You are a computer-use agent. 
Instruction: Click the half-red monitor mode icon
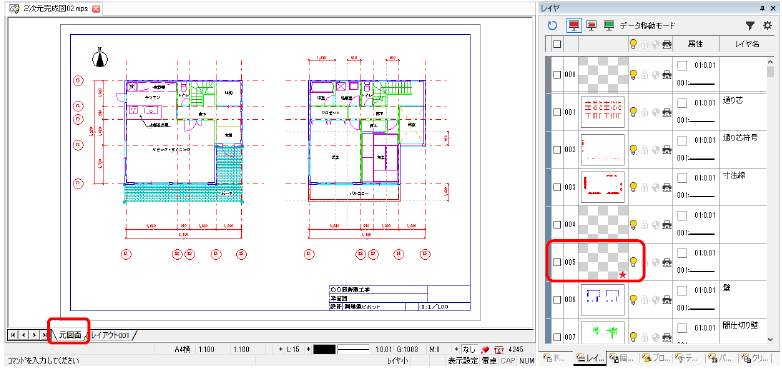[x=592, y=25]
